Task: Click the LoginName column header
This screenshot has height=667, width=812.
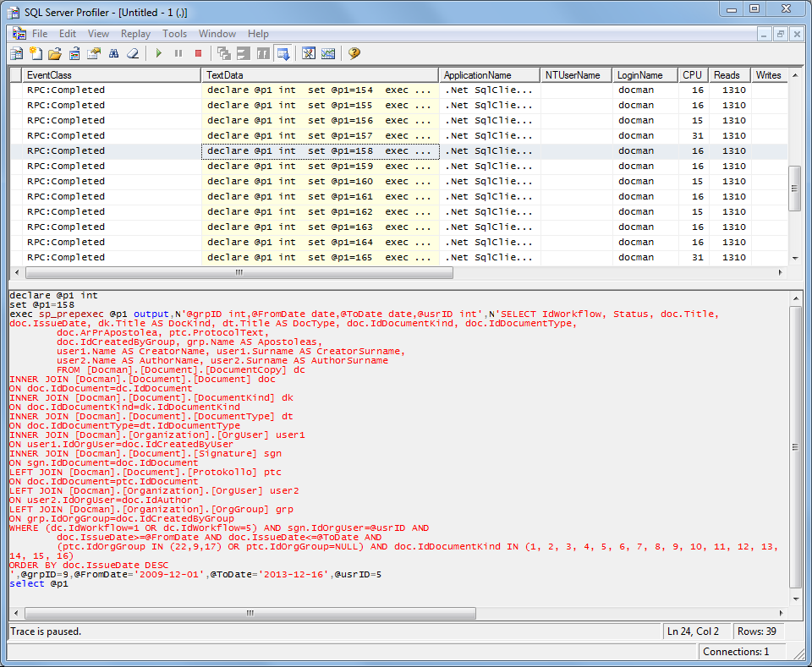Action: 645,75
